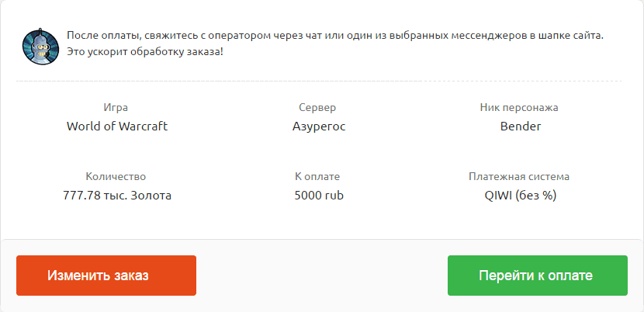This screenshot has width=644, height=312.
Task: Click the Bender robot avatar icon
Action: coord(40,46)
